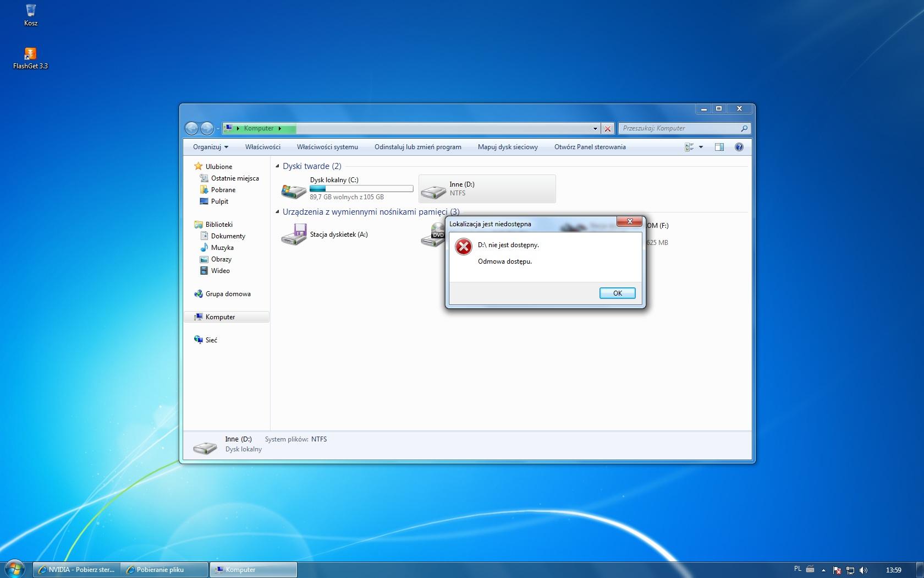
Task: Select 'Stacja dyskietek (A:)' floppy drive
Action: tap(324, 235)
